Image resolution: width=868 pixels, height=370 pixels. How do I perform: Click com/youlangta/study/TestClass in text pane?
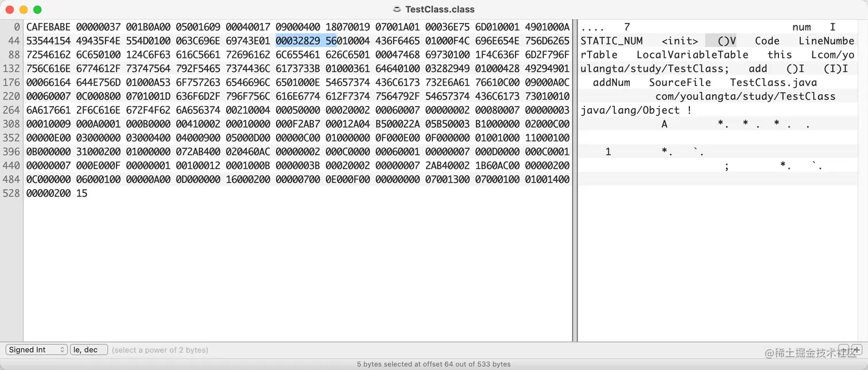745,96
